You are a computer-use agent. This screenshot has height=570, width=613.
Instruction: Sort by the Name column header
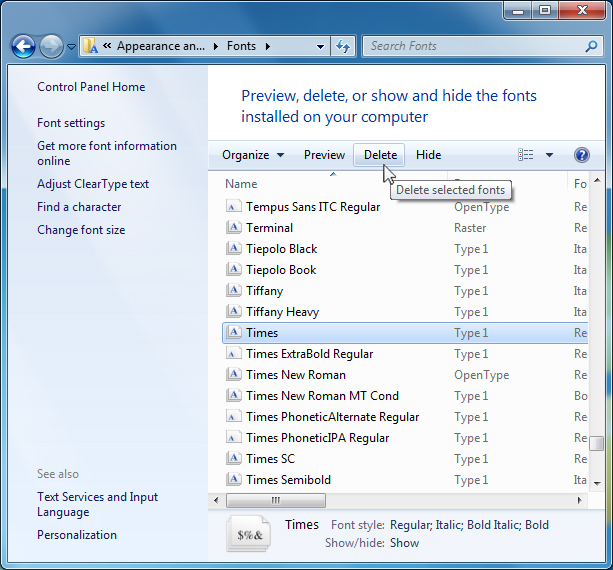(x=241, y=184)
